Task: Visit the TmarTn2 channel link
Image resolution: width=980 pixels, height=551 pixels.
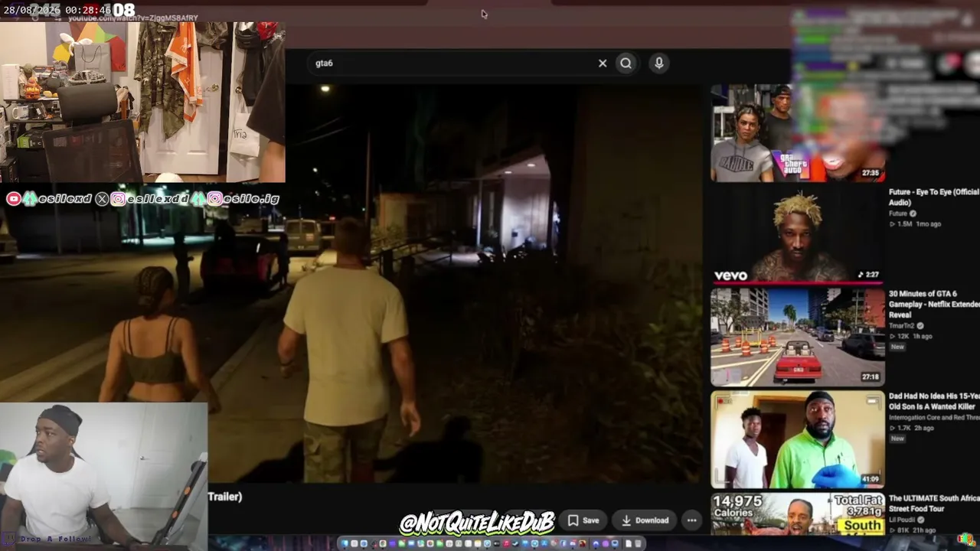Action: click(x=902, y=326)
